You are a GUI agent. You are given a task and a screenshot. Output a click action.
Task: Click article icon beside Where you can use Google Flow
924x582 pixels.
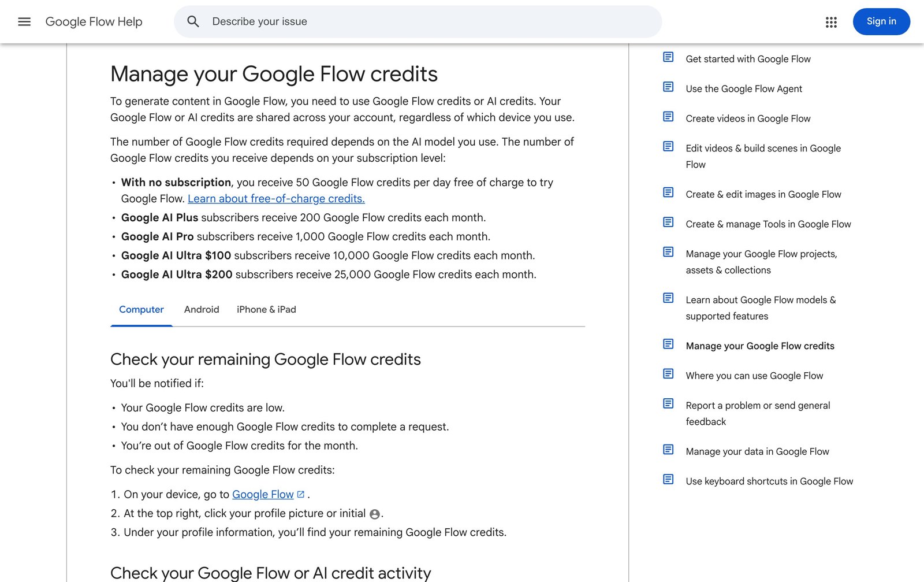668,373
